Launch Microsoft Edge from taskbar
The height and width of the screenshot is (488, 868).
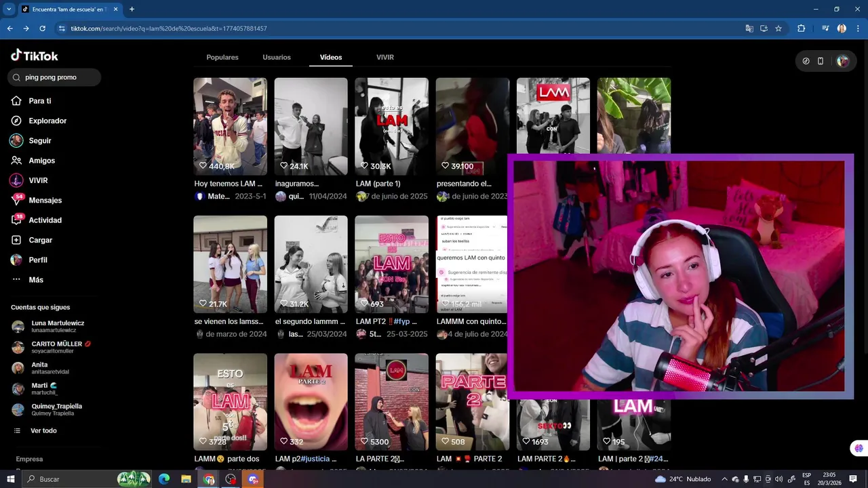tap(164, 479)
